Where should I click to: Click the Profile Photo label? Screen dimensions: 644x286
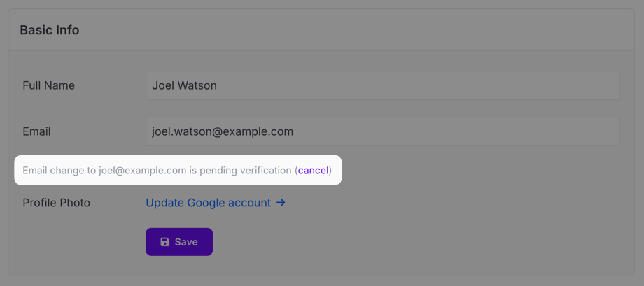56,203
